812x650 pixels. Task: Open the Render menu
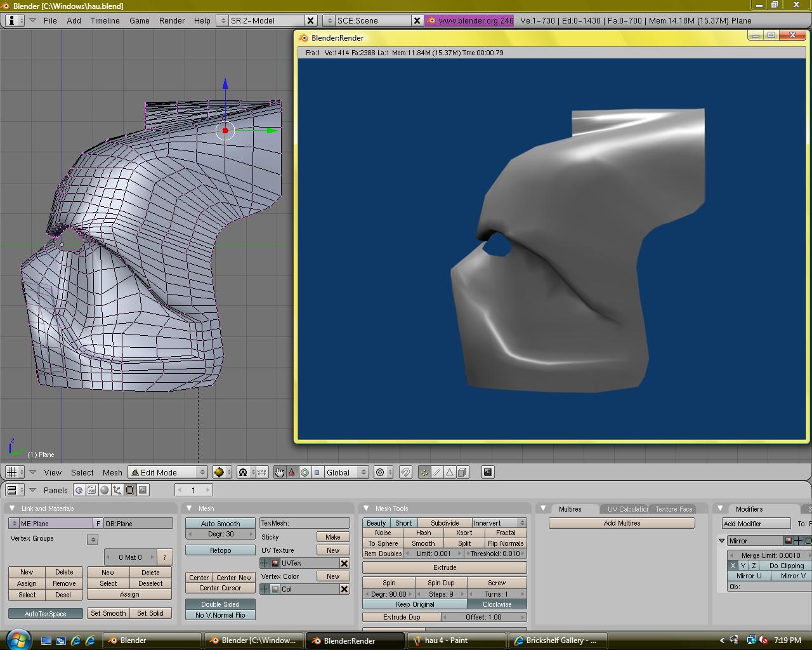[x=172, y=20]
